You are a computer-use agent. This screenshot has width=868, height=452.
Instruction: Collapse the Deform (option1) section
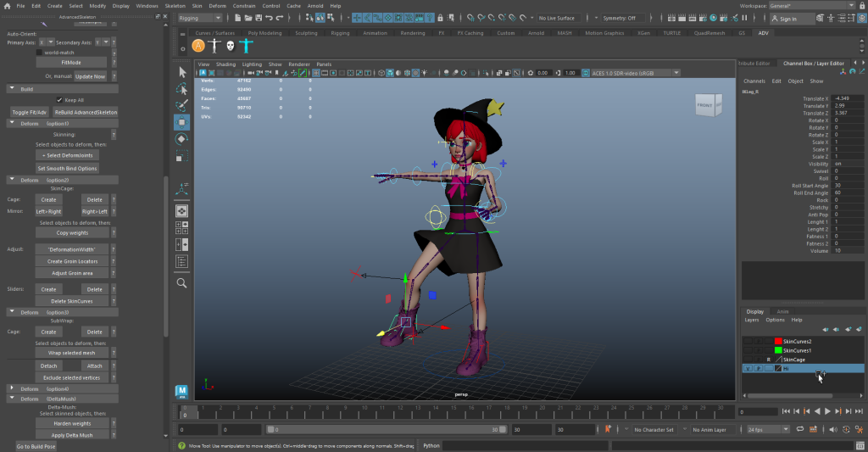coord(12,123)
